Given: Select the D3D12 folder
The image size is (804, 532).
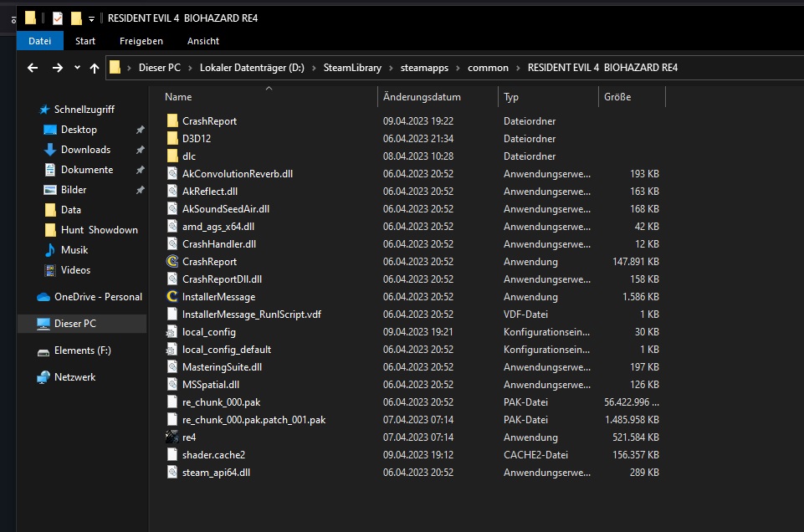Looking at the screenshot, I should pos(198,138).
